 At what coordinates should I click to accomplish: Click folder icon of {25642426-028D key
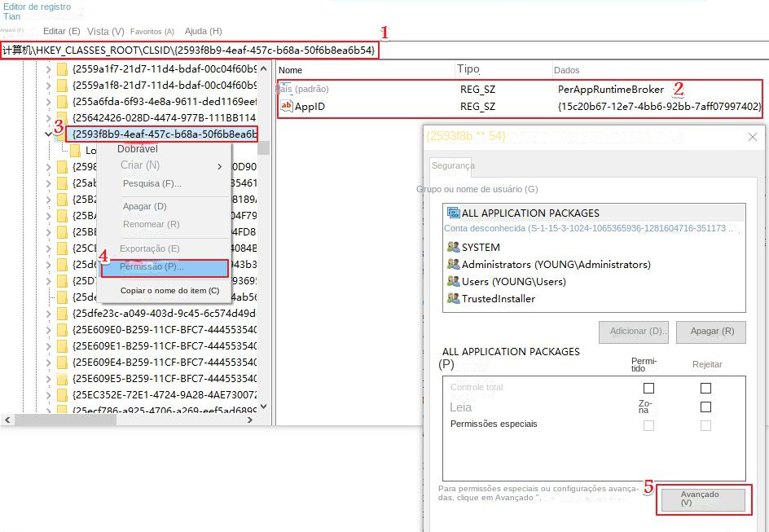tap(62, 117)
